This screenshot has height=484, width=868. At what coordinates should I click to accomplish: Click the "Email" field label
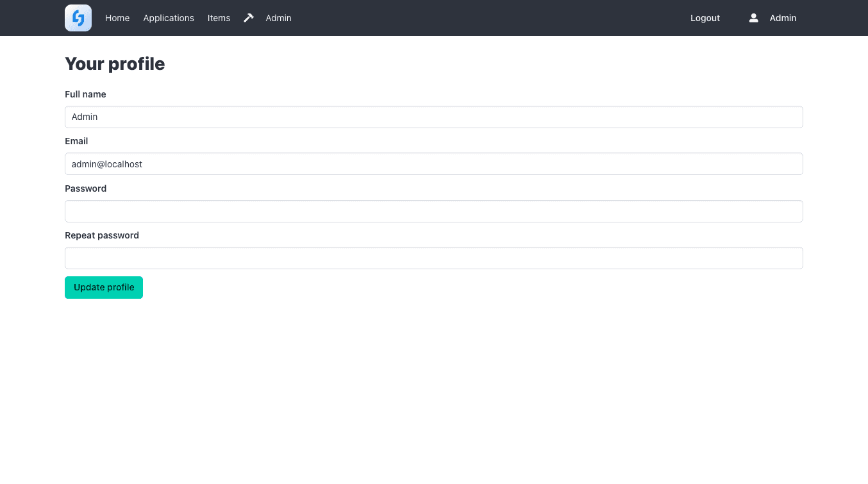pyautogui.click(x=76, y=141)
